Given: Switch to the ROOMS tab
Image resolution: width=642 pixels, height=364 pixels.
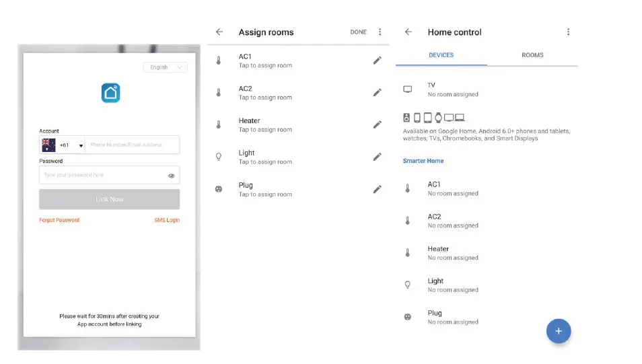Looking at the screenshot, I should [532, 55].
